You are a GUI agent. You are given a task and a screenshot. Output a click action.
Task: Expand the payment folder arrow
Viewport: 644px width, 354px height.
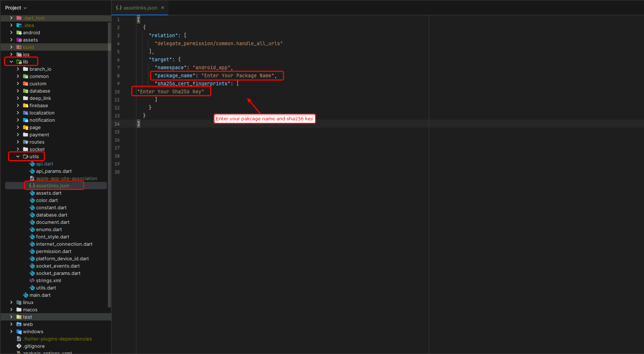coord(17,135)
